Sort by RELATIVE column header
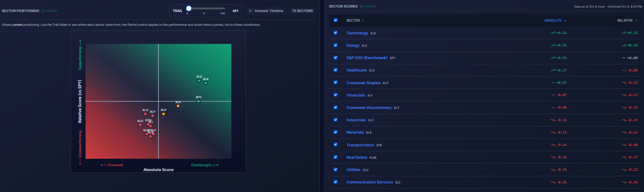644x192 pixels. pyautogui.click(x=627, y=21)
